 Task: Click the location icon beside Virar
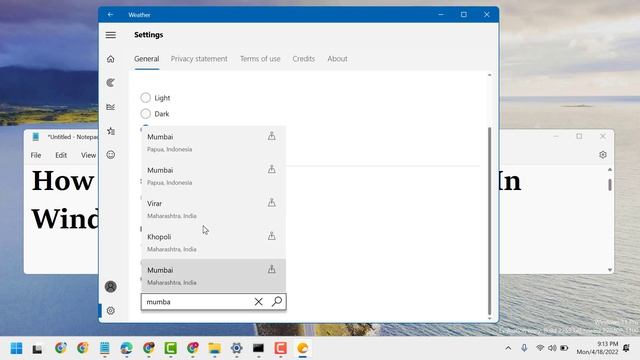(x=271, y=202)
